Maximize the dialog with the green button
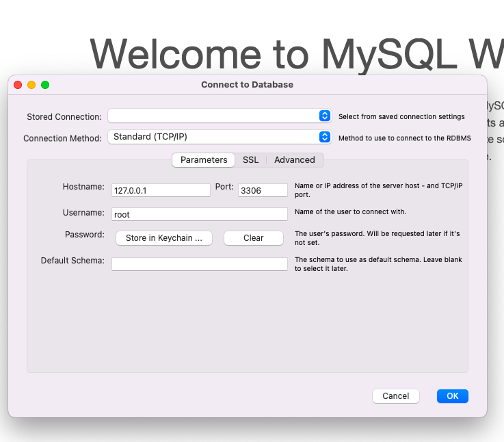Image resolution: width=504 pixels, height=442 pixels. pyautogui.click(x=45, y=85)
